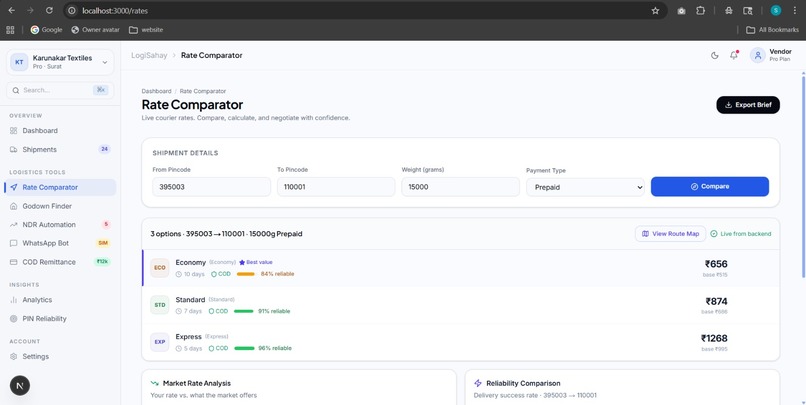Viewport: 806px width, 405px height.
Task: Open COD Remittance page
Action: click(x=60, y=262)
